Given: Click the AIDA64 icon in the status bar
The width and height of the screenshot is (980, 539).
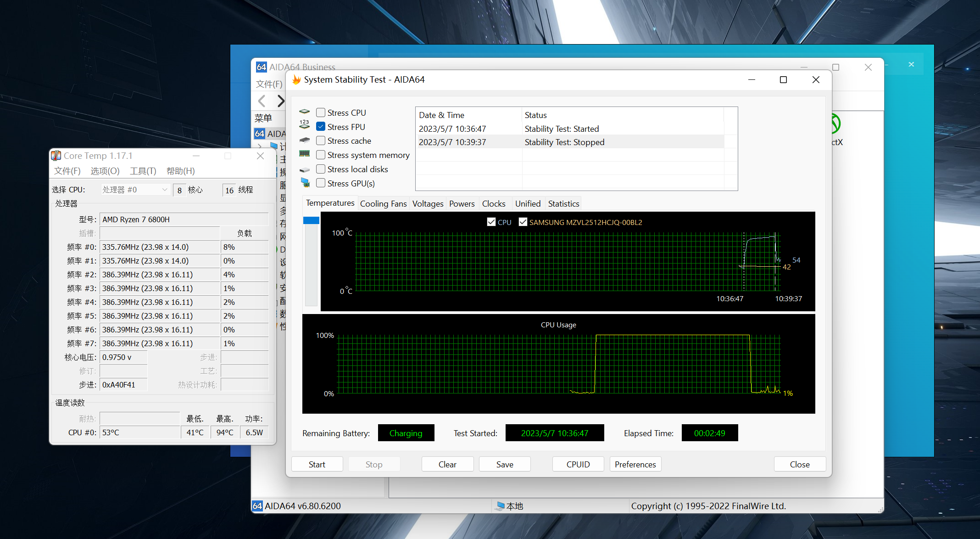Looking at the screenshot, I should 257,506.
